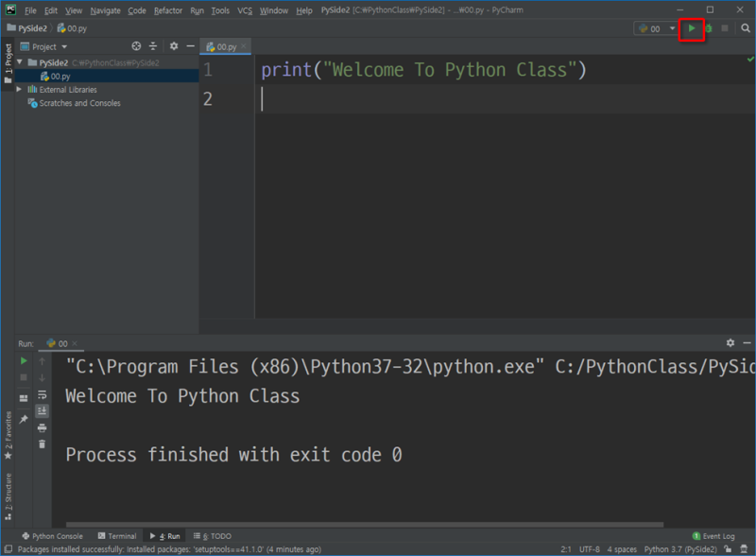Click print icon in Run panel

pyautogui.click(x=43, y=427)
